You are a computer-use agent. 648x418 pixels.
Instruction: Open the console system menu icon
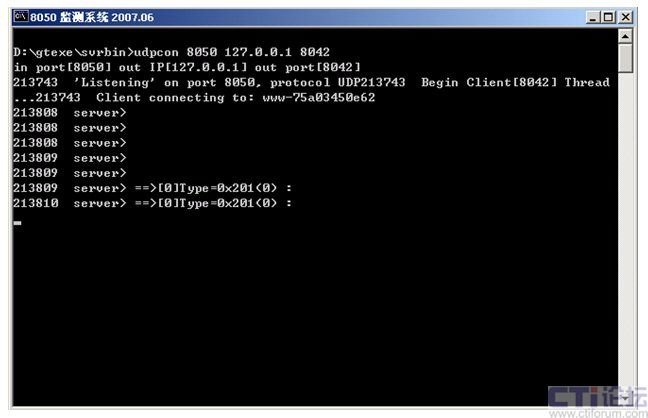pos(19,17)
